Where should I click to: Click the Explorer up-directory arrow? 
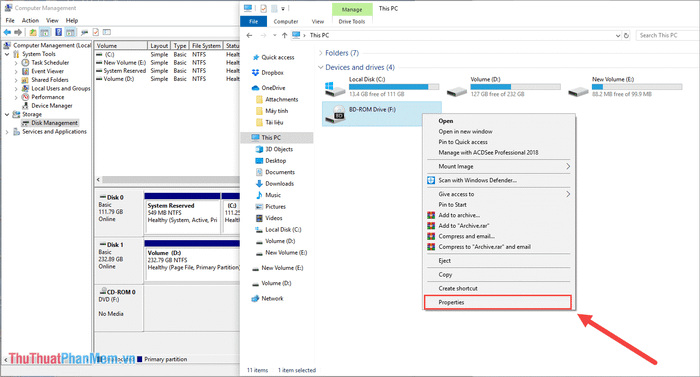pos(284,35)
